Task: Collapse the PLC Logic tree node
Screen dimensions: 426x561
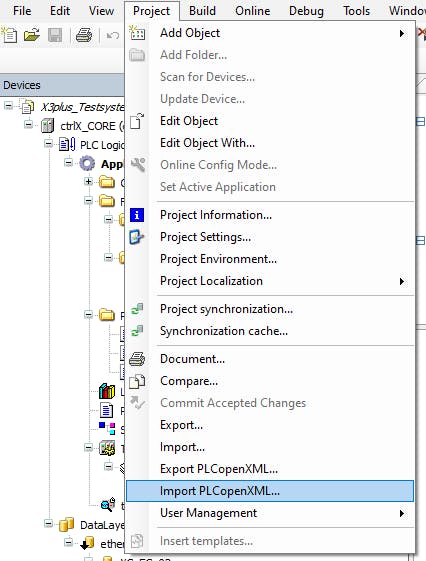Action: click(48, 143)
